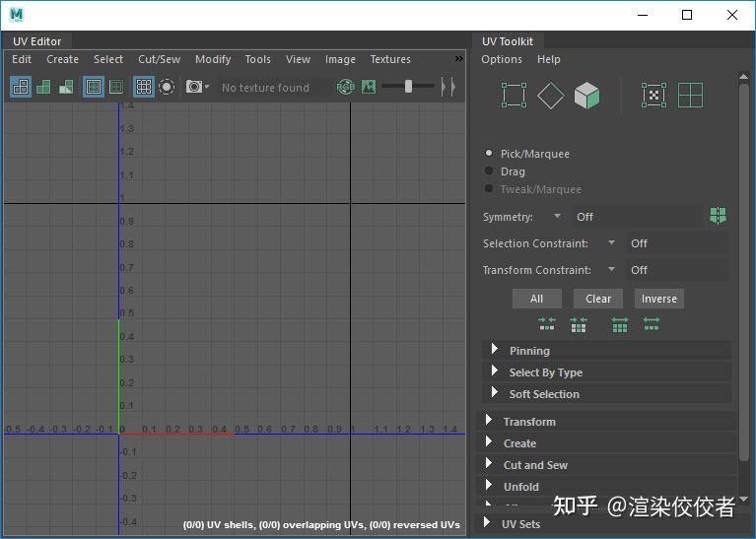Open the UV snapshot dropdown arrow

tap(207, 87)
